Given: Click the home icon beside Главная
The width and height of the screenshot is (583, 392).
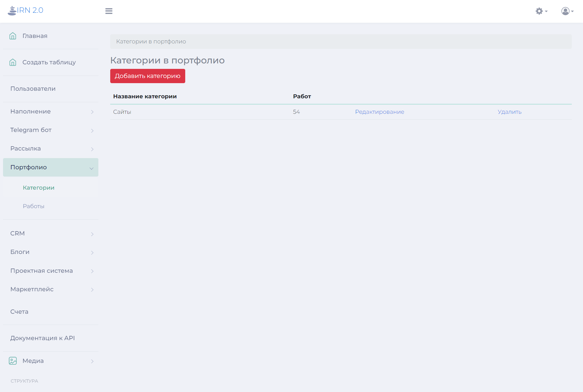Looking at the screenshot, I should (x=13, y=36).
